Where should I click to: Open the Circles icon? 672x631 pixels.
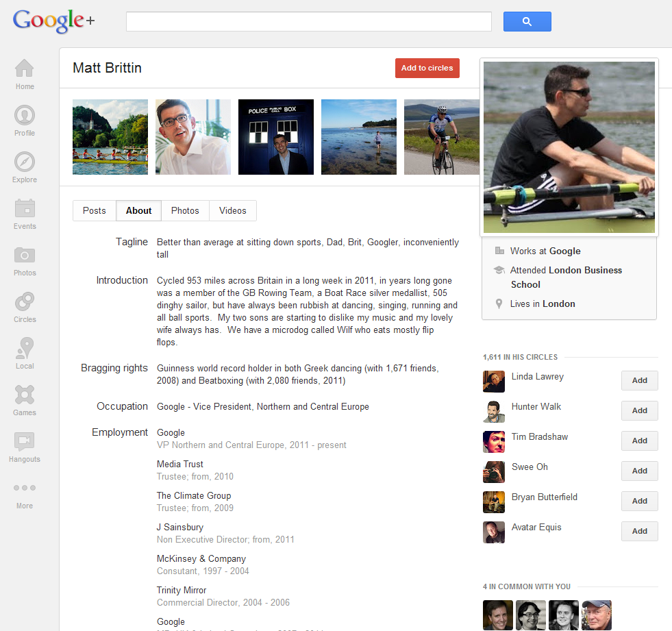pyautogui.click(x=25, y=301)
